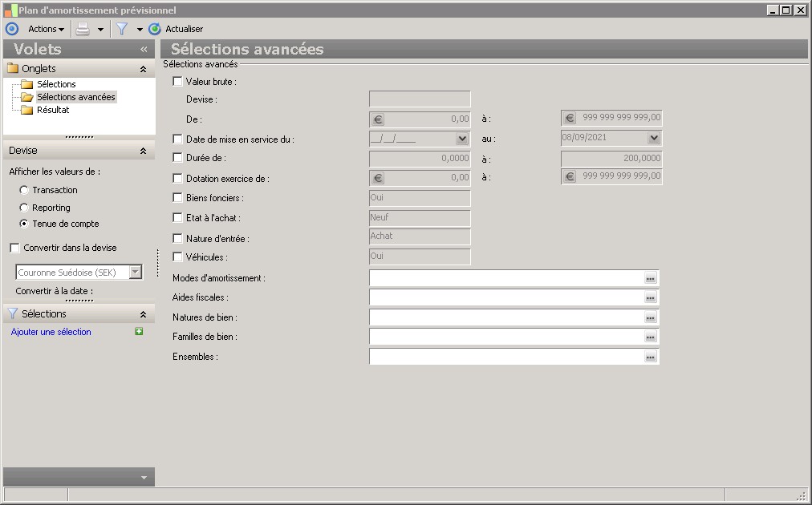Click the printer icon in the toolbar
Viewport: 812px width, 505px height.
click(83, 29)
